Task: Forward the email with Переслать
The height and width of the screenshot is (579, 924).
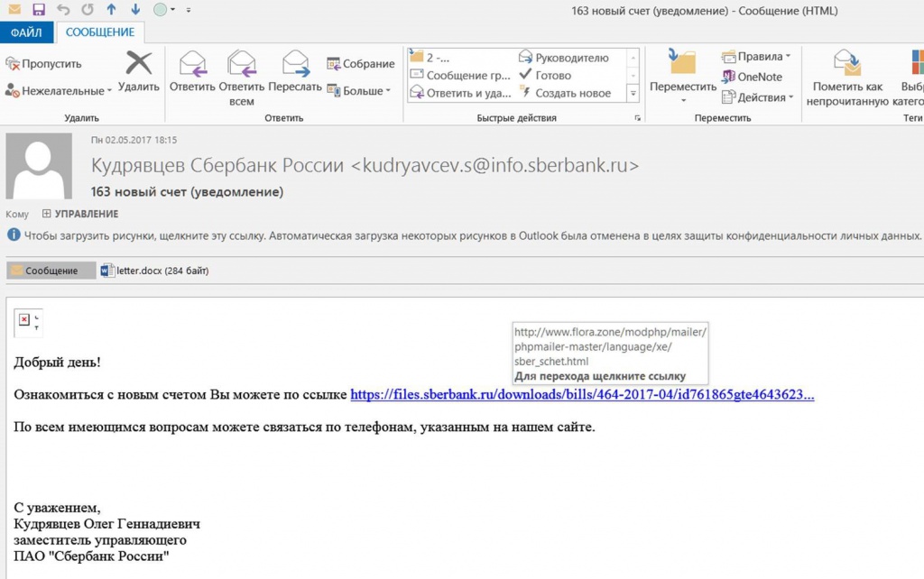Action: coord(295,72)
